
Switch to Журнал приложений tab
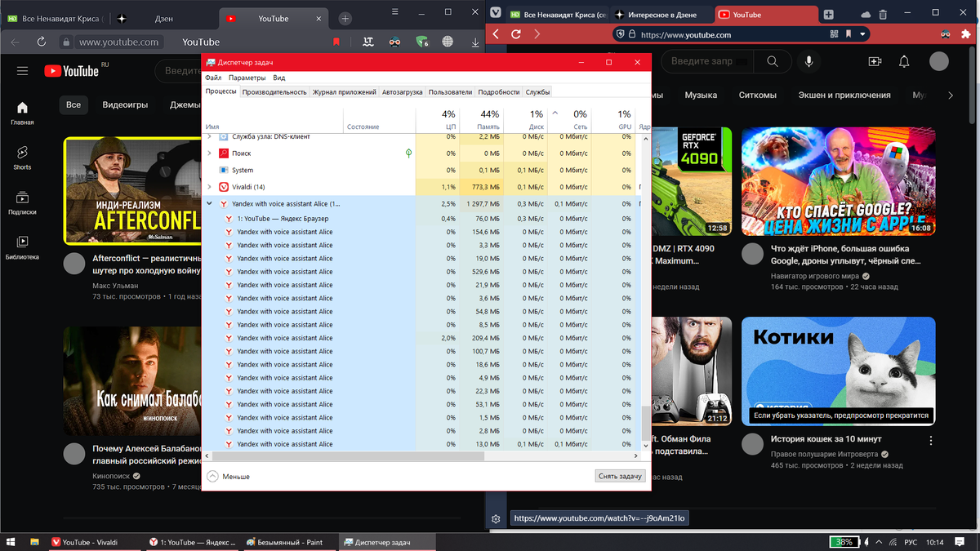345,92
